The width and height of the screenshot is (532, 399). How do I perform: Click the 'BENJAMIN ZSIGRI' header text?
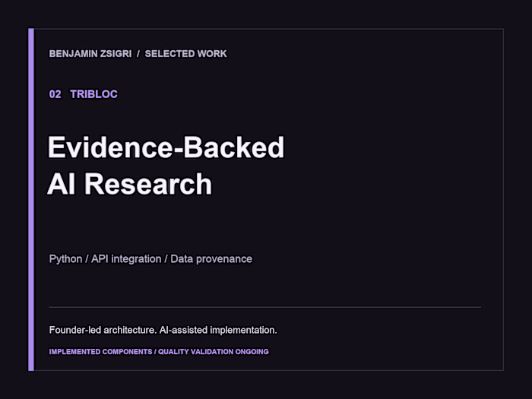point(90,54)
